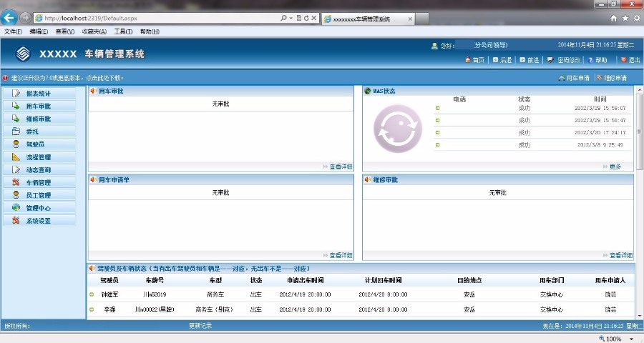Open 用车审批 in the sidebar
The height and width of the screenshot is (343, 644).
(39, 106)
